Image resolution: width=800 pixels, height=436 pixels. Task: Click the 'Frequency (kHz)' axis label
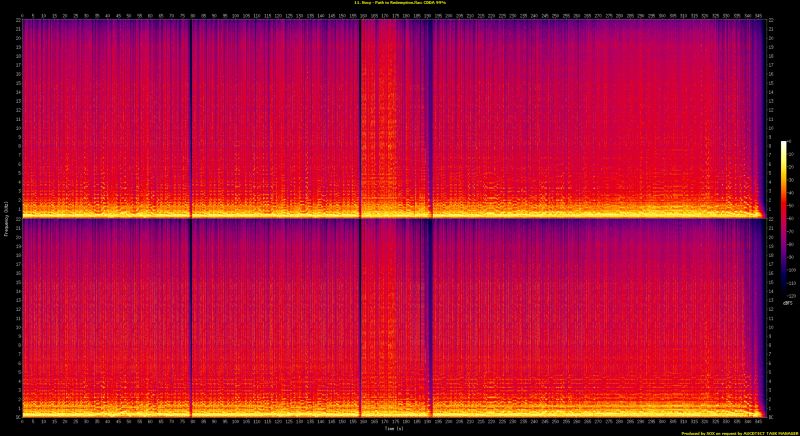pos(4,218)
